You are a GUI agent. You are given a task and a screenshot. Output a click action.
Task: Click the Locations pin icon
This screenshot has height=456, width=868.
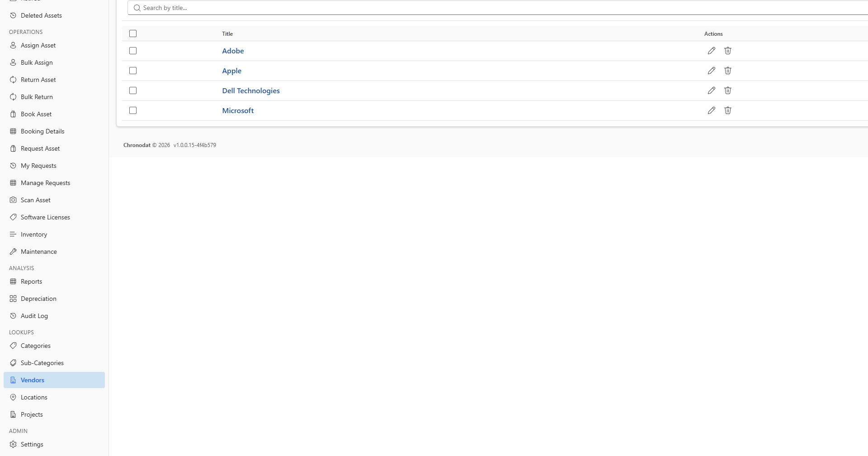[13, 397]
